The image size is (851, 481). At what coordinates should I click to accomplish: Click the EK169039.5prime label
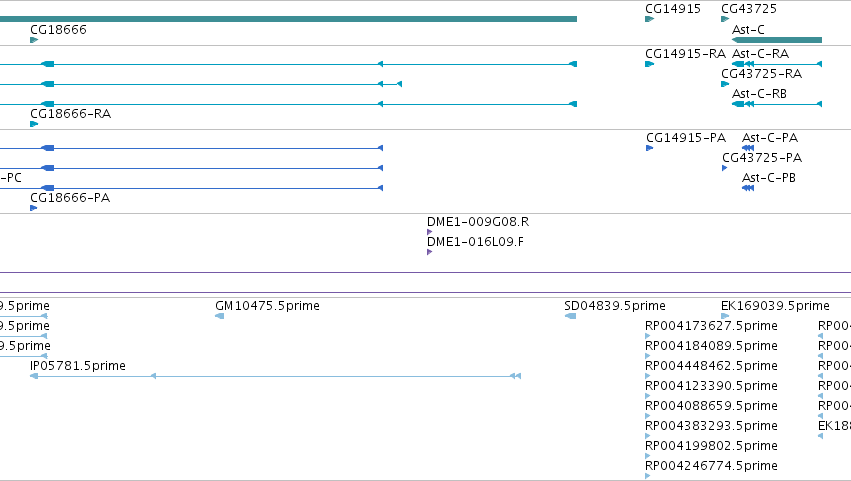point(775,306)
